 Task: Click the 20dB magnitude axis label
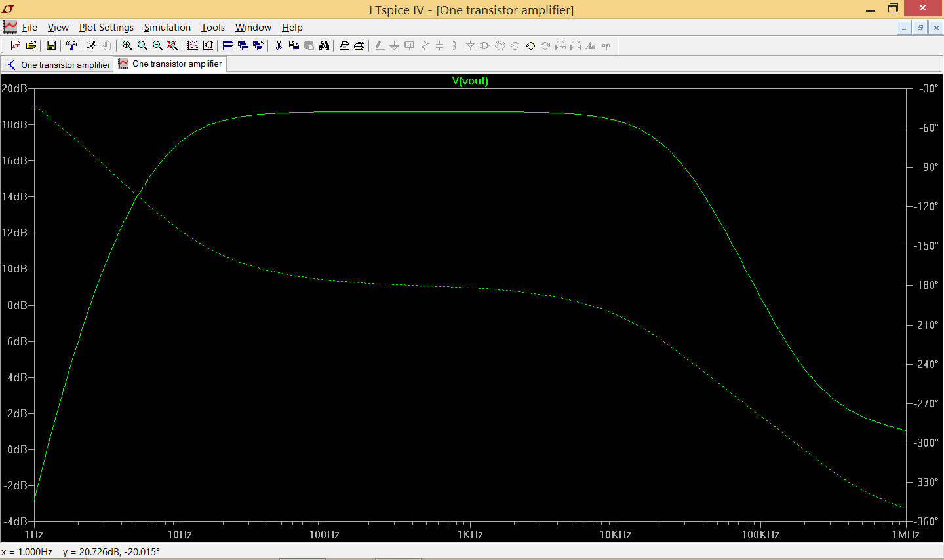pyautogui.click(x=14, y=88)
